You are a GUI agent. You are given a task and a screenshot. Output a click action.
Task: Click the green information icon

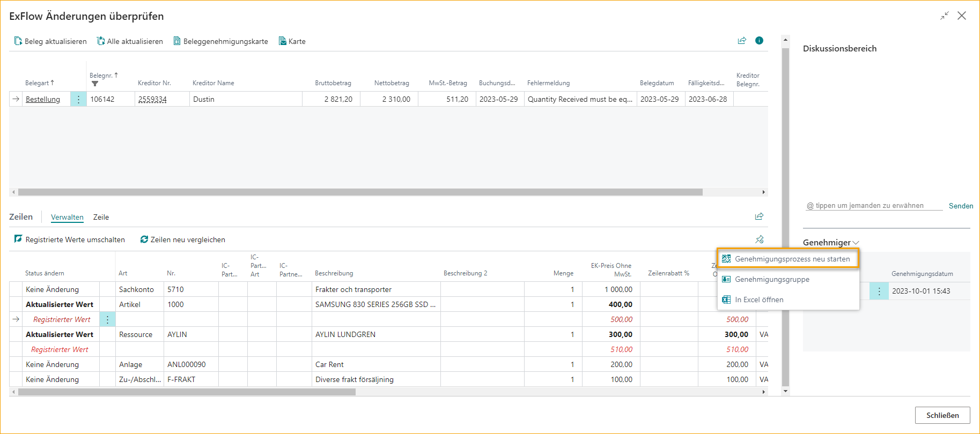tap(759, 41)
